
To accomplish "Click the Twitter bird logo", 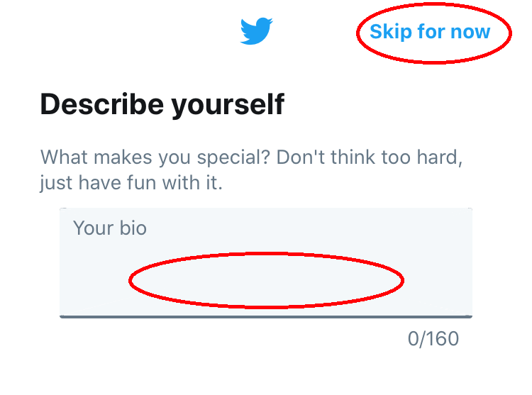I will (x=256, y=31).
